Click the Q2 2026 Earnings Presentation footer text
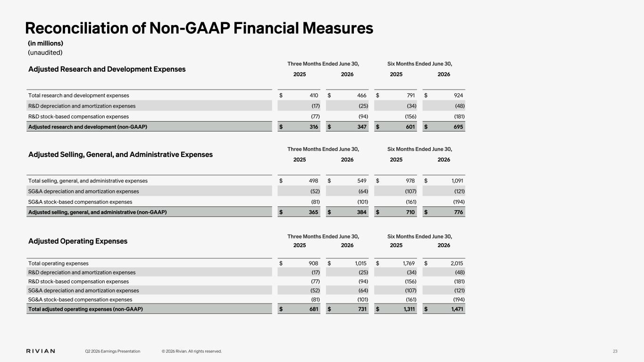The image size is (644, 362). click(112, 351)
